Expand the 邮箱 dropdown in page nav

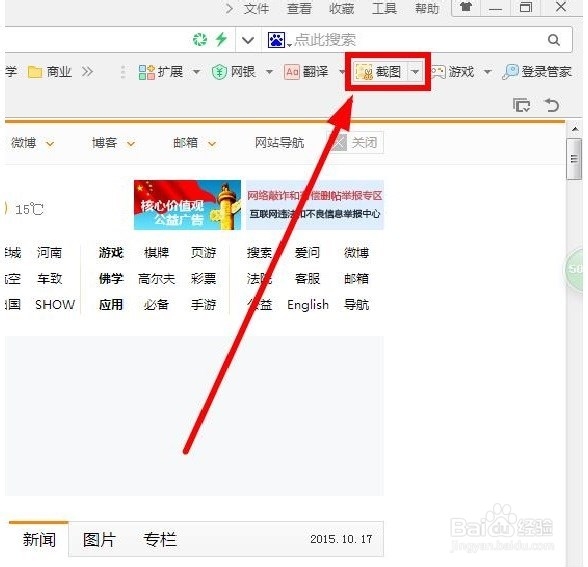pos(212,144)
